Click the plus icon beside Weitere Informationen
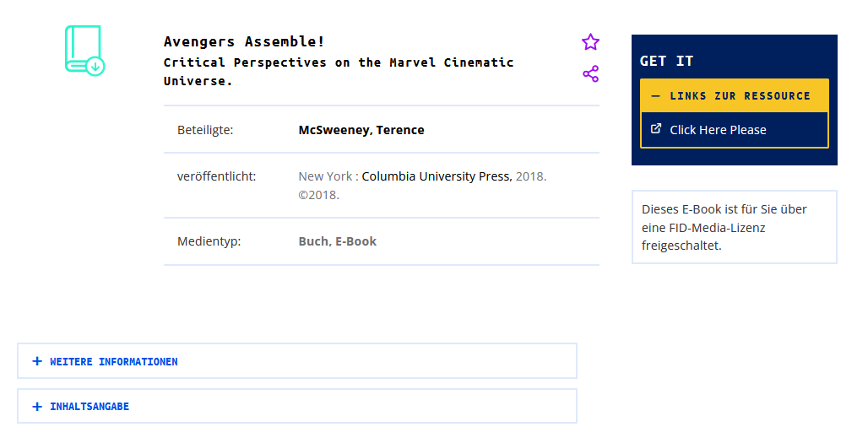Screen dimensions: 868x427 pyautogui.click(x=37, y=361)
